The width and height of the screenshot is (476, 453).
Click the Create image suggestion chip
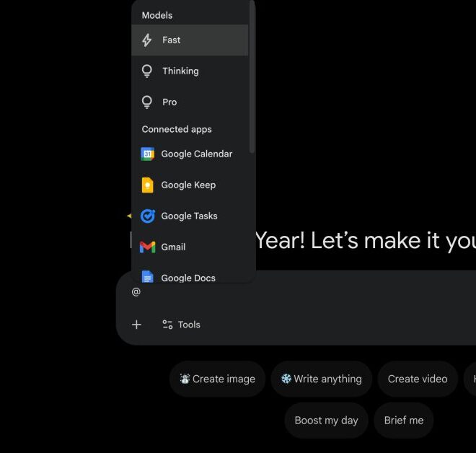click(x=217, y=379)
